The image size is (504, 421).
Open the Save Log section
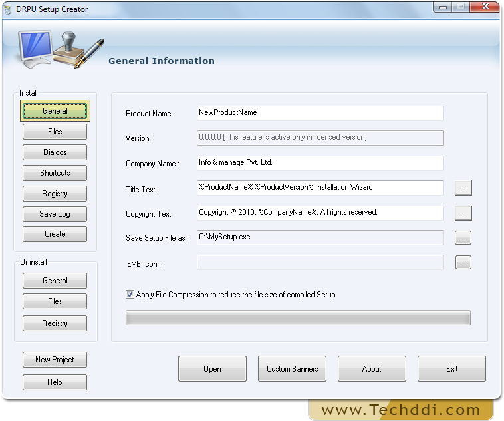[x=55, y=214]
